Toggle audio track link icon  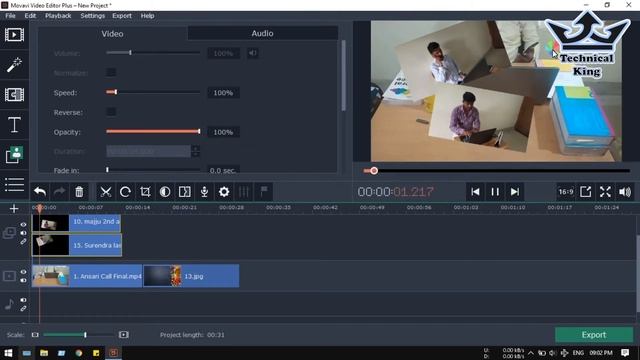(x=23, y=309)
